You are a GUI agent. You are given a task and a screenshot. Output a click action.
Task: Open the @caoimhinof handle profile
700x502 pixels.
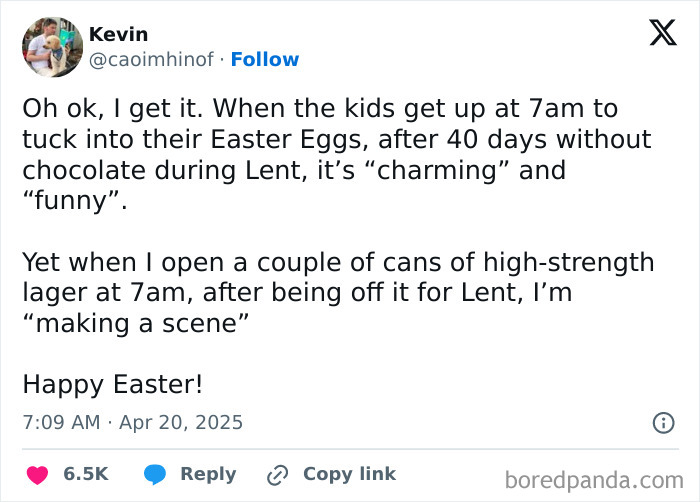(151, 59)
